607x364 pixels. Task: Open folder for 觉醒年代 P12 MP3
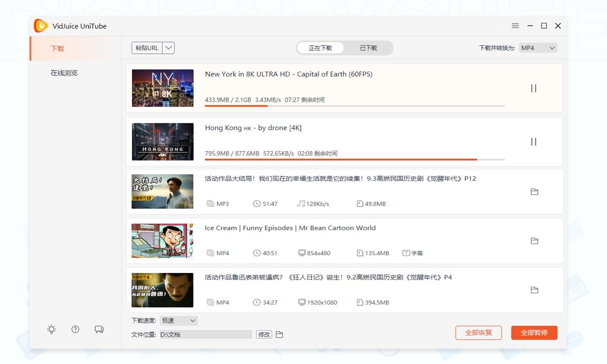(534, 192)
